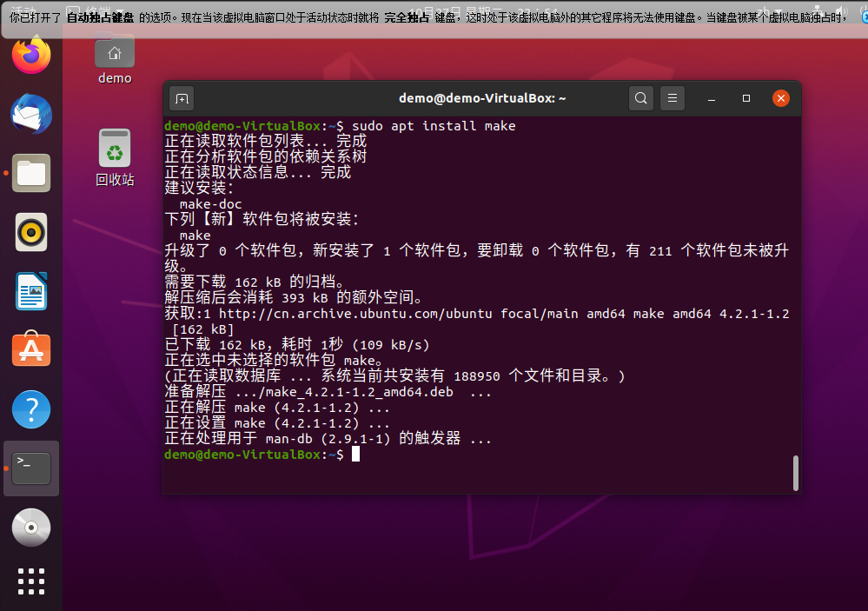868x611 pixels.
Task: Click the '已下载 162 kB' speed line
Action: tap(296, 344)
